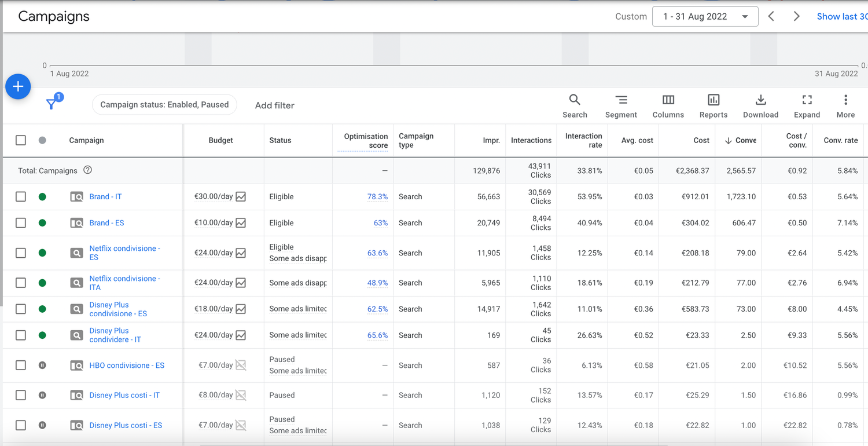Open the Reports tool
The height and width of the screenshot is (446, 868).
click(713, 107)
